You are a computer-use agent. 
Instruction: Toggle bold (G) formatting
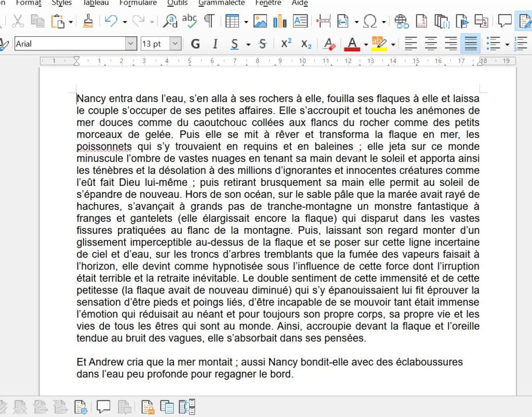pos(195,44)
